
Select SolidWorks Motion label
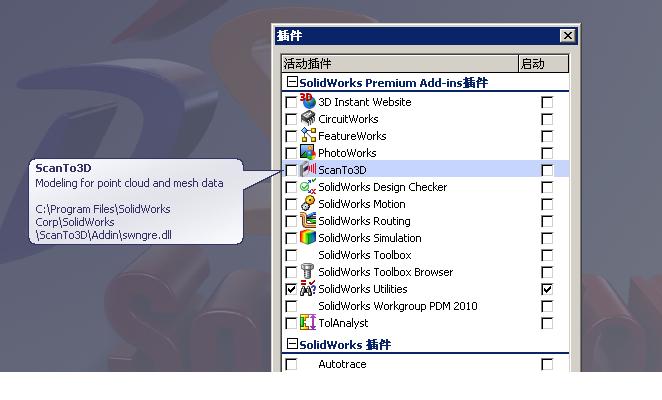tap(362, 204)
